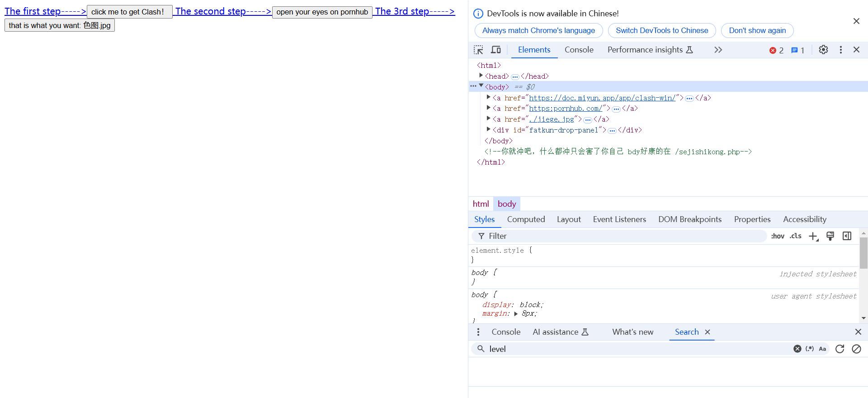This screenshot has width=868, height=398.
Task: Expand the fatkun-drop-panel div node
Action: click(489, 129)
